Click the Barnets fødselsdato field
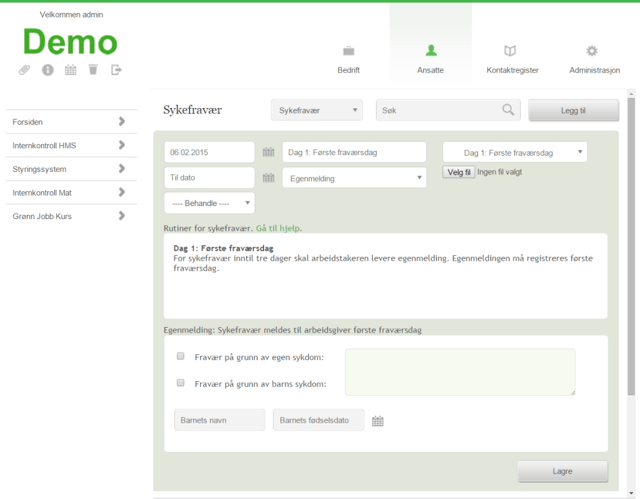Image resolution: width=640 pixels, height=499 pixels. [318, 420]
